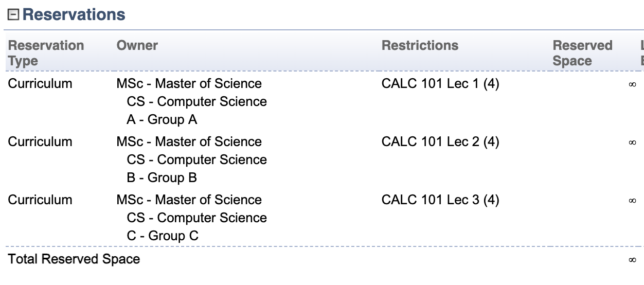Click the B - Group B owner line
The height and width of the screenshot is (285, 644).
[x=162, y=177]
